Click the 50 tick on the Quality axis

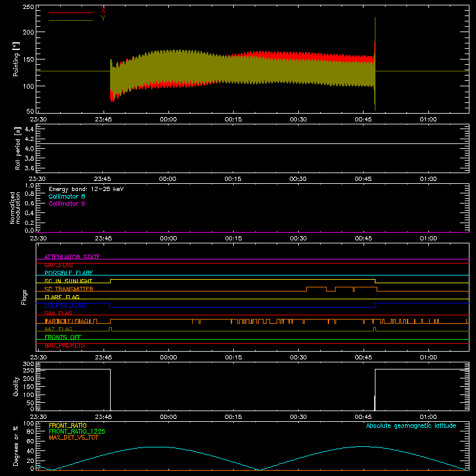30,403
